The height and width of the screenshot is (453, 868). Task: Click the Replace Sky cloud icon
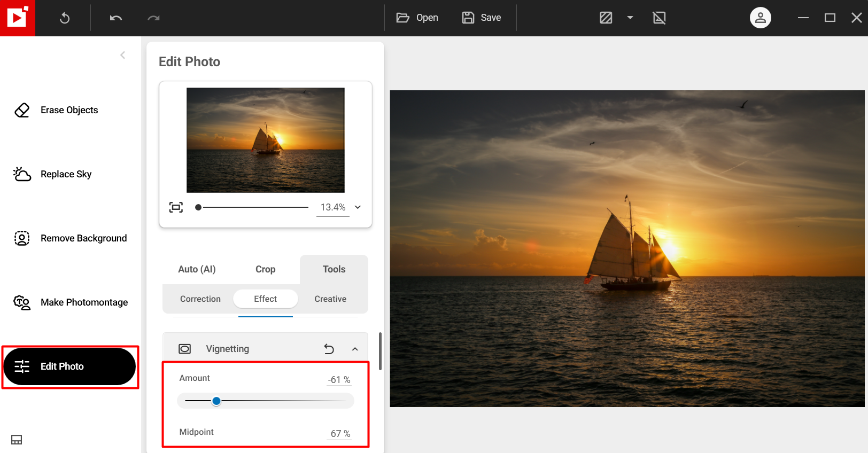tap(22, 174)
